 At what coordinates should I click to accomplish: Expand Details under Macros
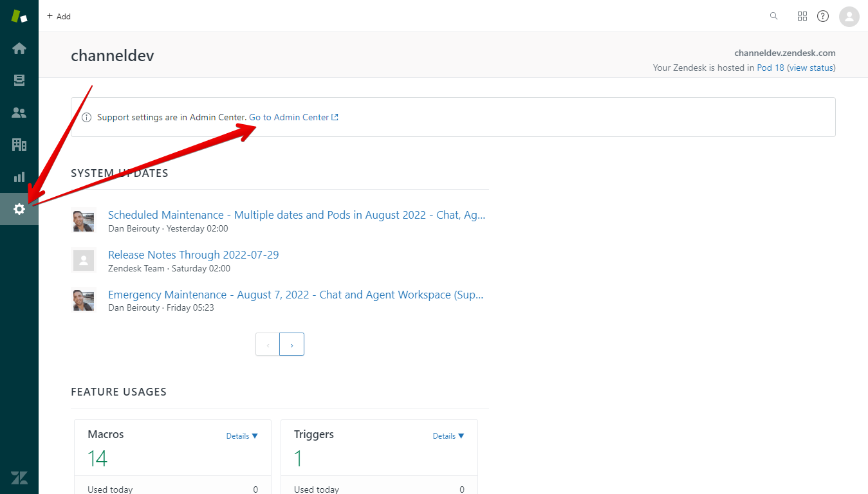click(x=242, y=435)
